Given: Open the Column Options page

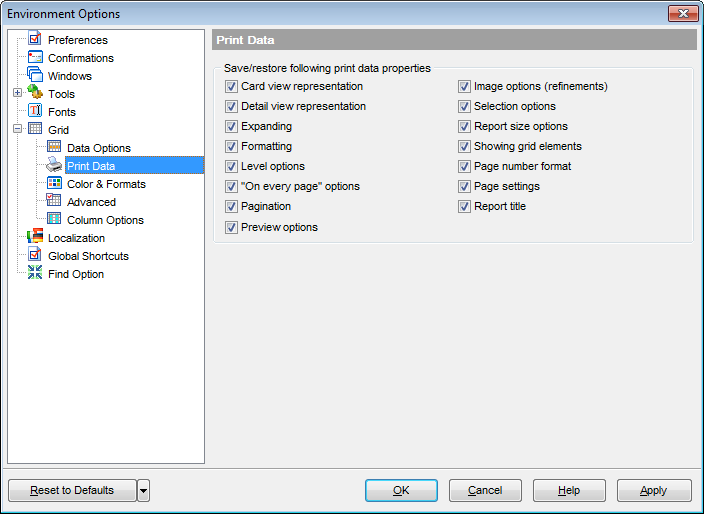Looking at the screenshot, I should click(105, 220).
